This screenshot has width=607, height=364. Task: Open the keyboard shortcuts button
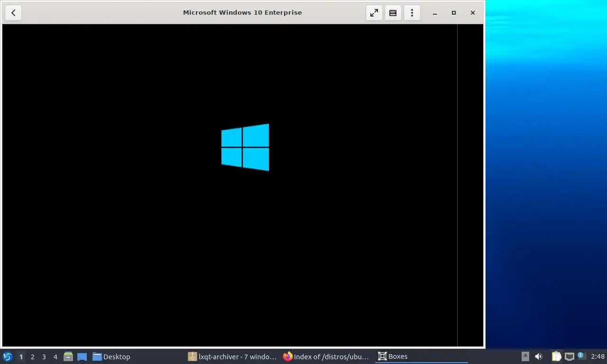[393, 13]
